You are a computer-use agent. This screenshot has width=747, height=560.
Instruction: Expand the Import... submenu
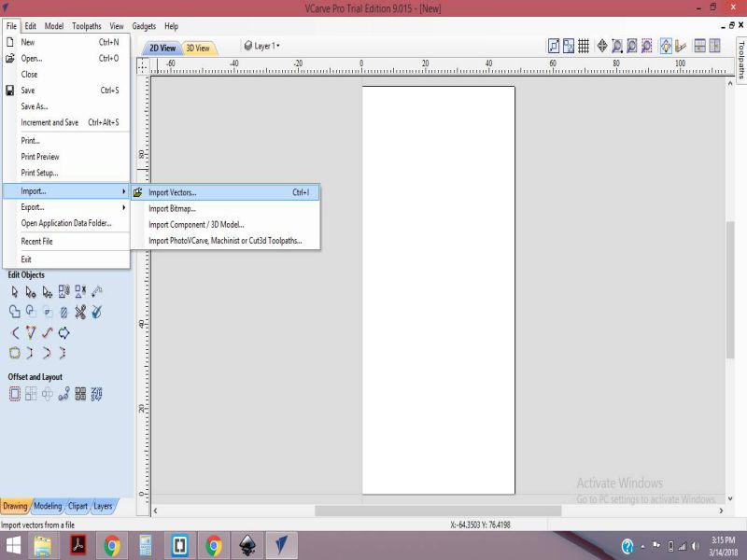pyautogui.click(x=66, y=191)
